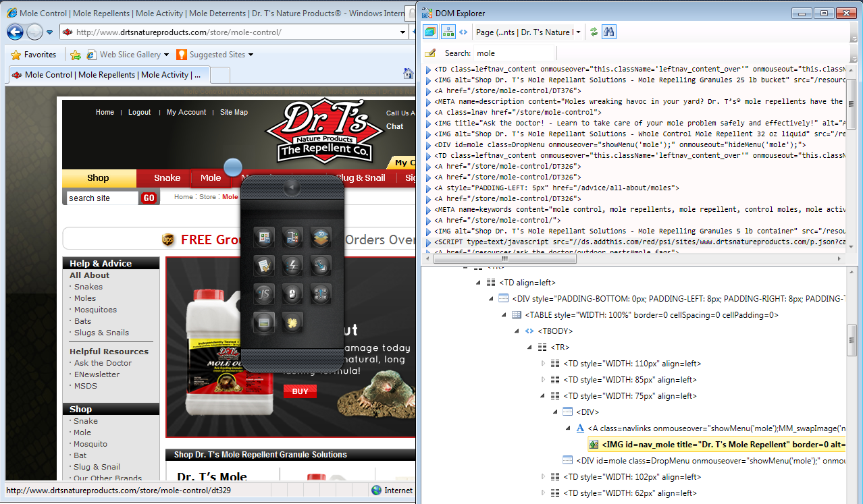Image resolution: width=863 pixels, height=504 pixels.
Task: Toggle stacked windows icon in DOM Explorer toolbar
Action: 430,32
